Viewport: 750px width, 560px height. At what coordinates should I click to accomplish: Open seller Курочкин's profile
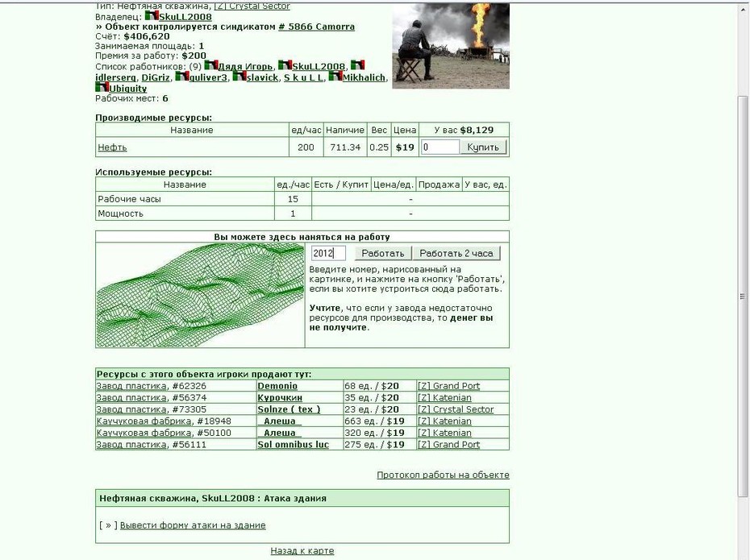280,397
